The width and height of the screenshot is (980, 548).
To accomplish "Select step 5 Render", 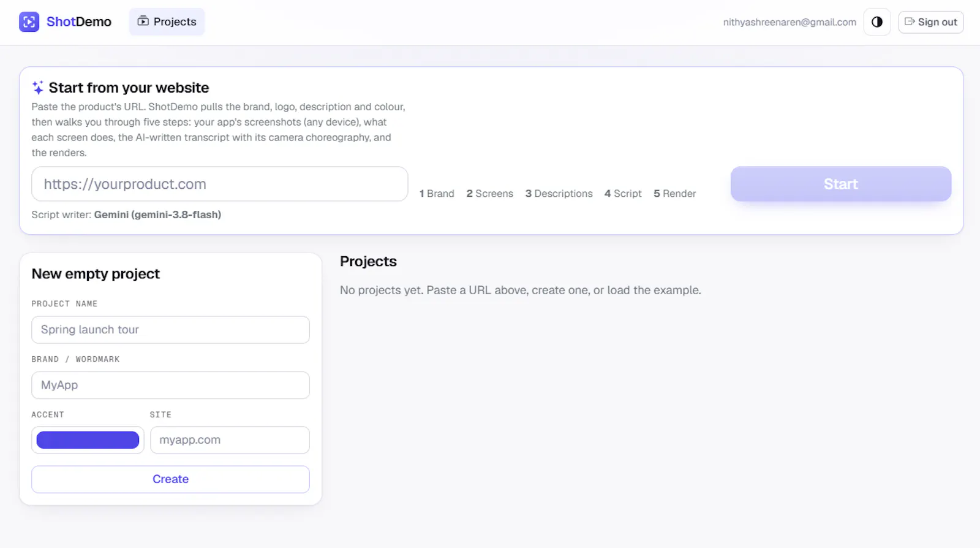I will (674, 194).
